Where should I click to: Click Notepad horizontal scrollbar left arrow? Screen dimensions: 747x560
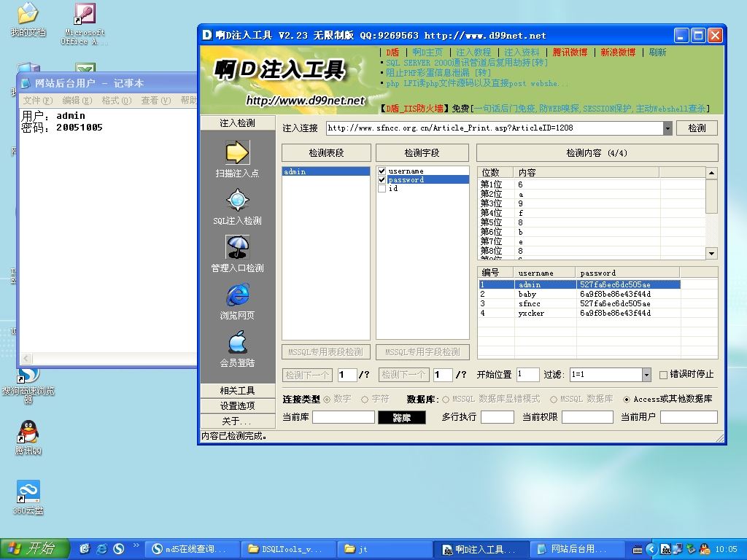(x=27, y=358)
